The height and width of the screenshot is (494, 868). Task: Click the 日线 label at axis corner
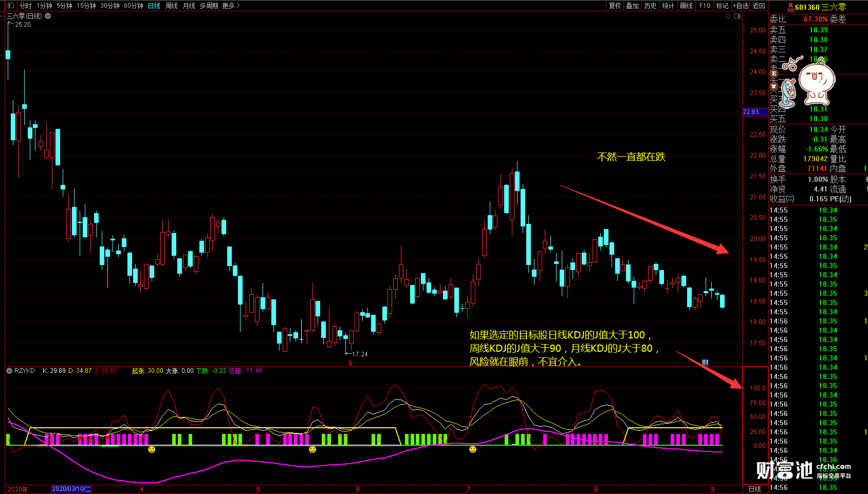[754, 489]
